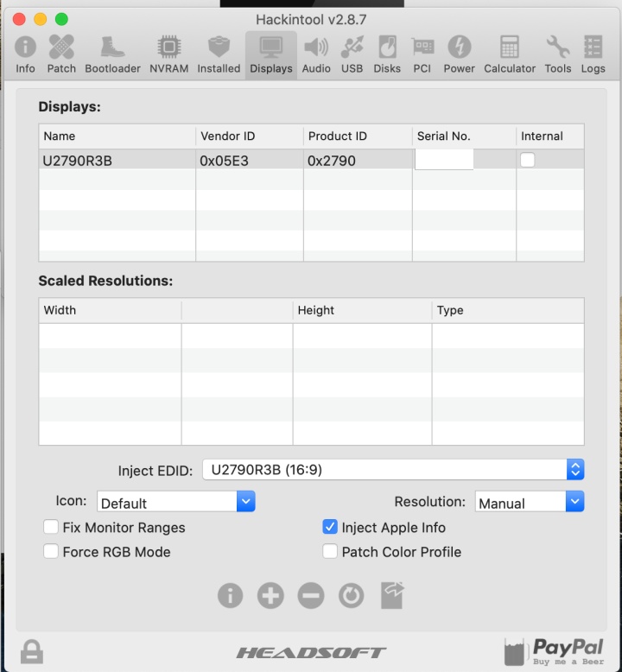Screen dimensions: 622x672
Task: Open the Tools toolbar section
Action: point(558,54)
